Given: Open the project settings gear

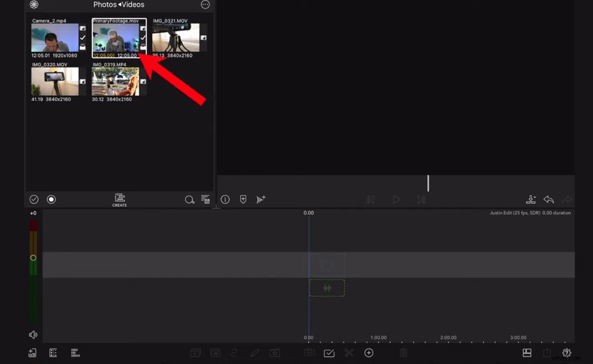Looking at the screenshot, I should coord(567,352).
